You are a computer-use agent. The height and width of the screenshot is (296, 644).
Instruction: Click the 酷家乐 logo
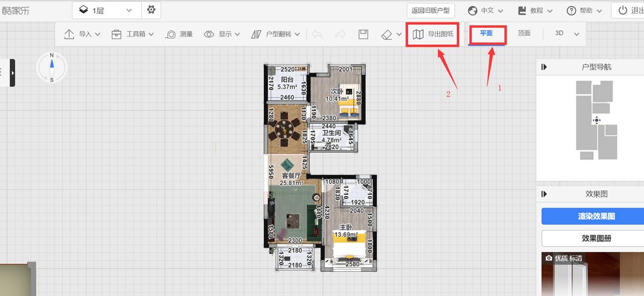[16, 10]
